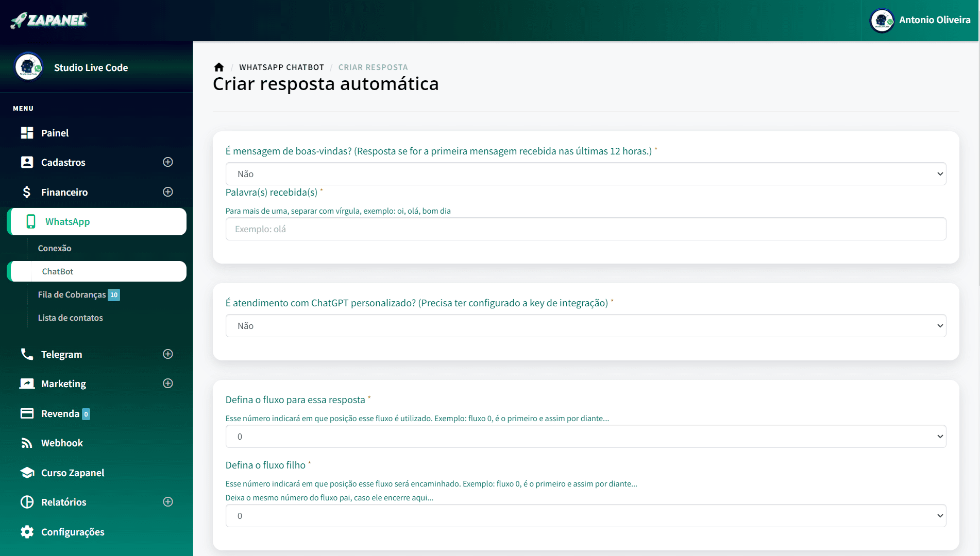
Task: Click the home icon in breadcrumb
Action: (x=219, y=67)
